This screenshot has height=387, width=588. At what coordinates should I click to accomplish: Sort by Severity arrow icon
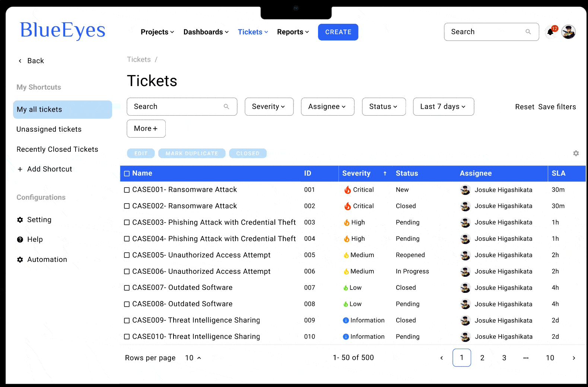point(385,173)
